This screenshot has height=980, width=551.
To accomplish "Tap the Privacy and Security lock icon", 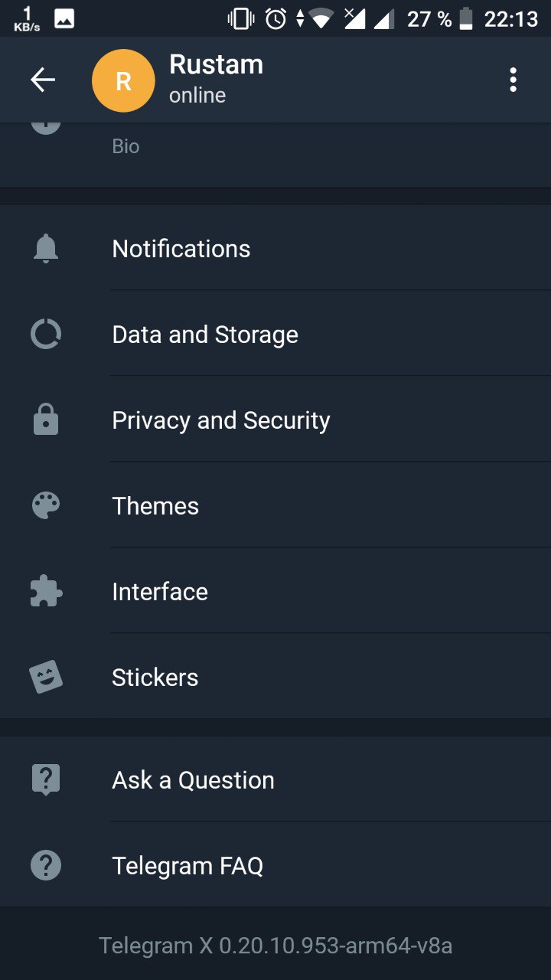I will pos(46,420).
